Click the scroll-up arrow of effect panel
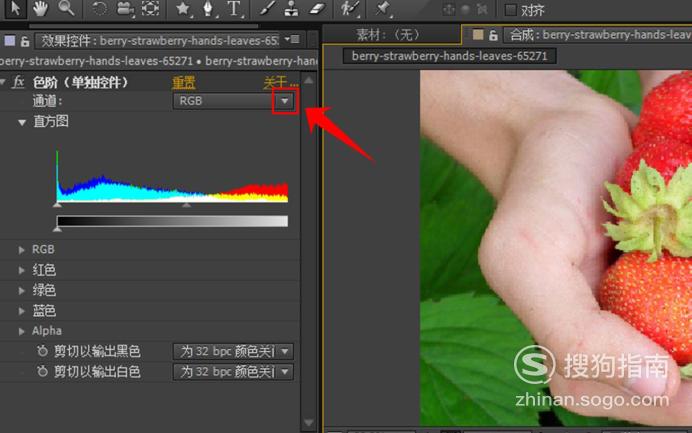 pyautogui.click(x=309, y=80)
